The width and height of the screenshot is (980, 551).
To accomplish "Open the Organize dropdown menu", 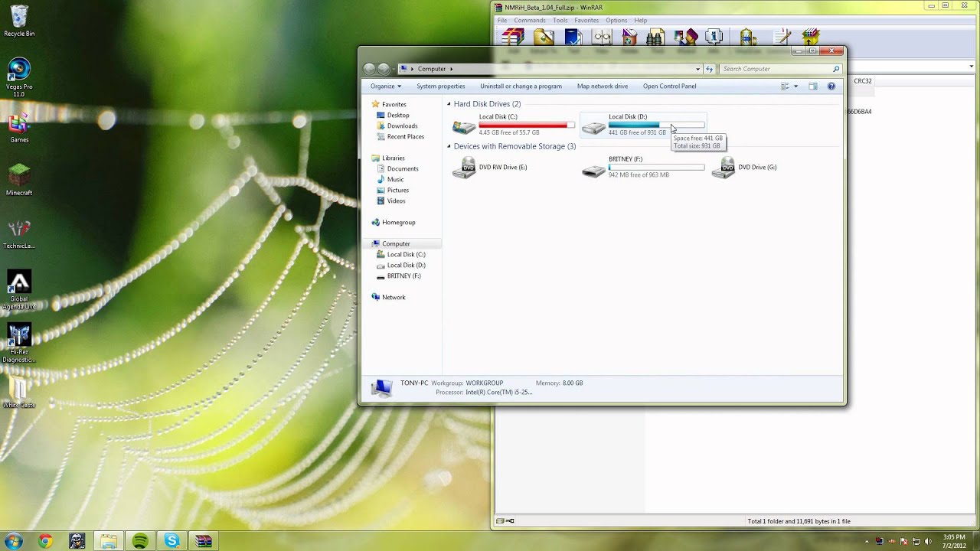I will point(384,86).
